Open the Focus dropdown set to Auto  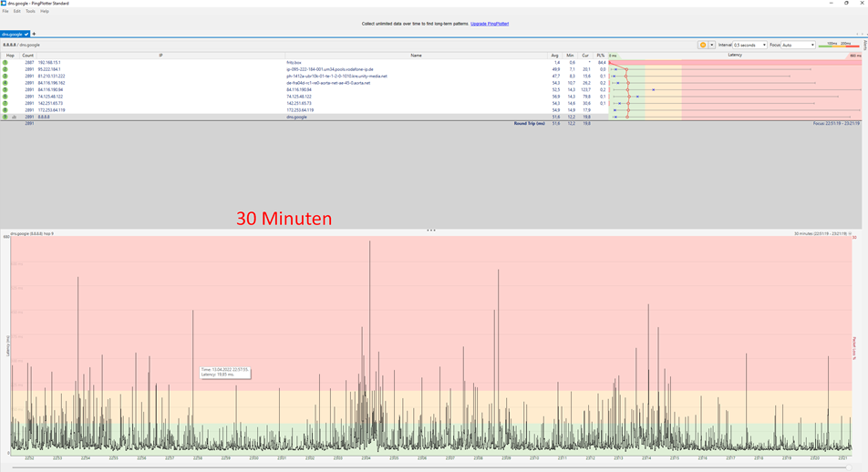[798, 45]
